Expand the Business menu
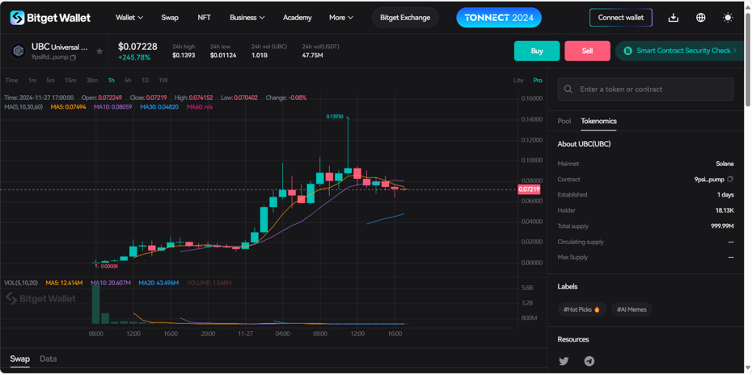The image size is (755, 375). tap(247, 18)
